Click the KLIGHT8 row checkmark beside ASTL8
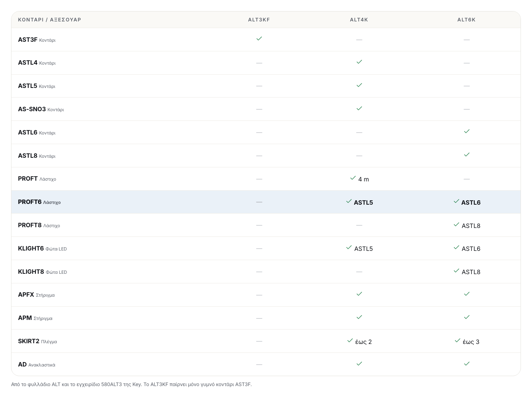532x399 pixels. (x=456, y=271)
